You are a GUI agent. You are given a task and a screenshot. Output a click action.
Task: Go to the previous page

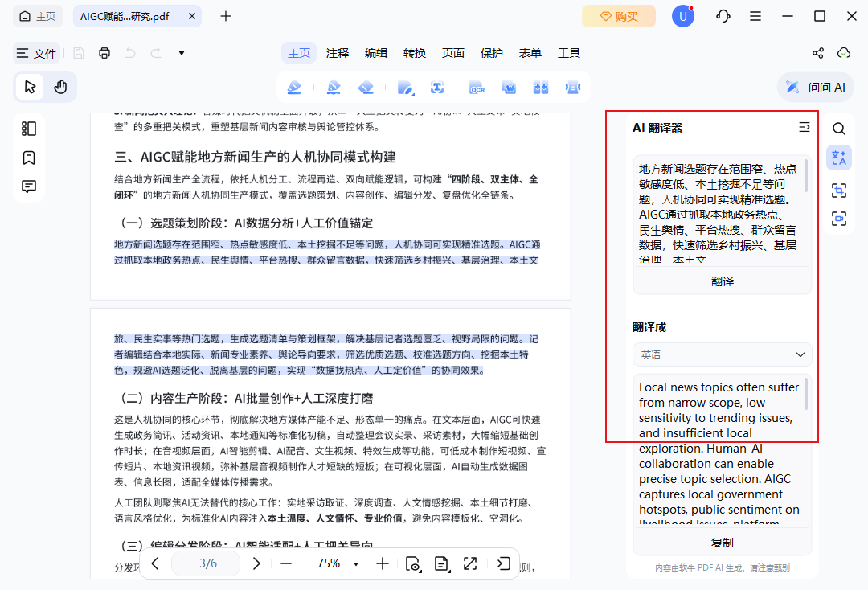155,563
